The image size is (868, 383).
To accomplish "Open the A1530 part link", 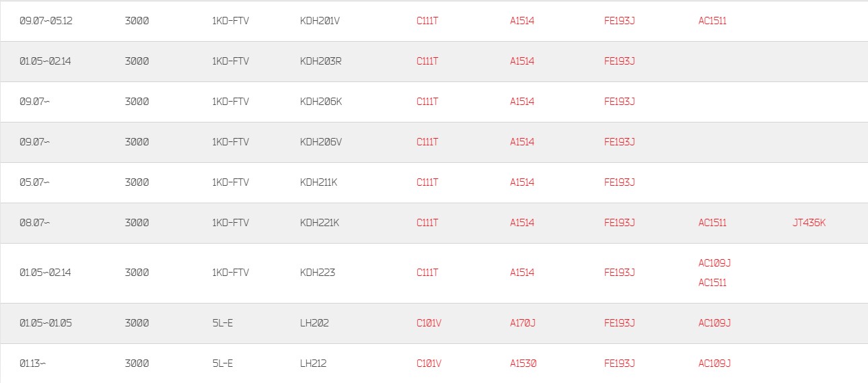I will 523,363.
